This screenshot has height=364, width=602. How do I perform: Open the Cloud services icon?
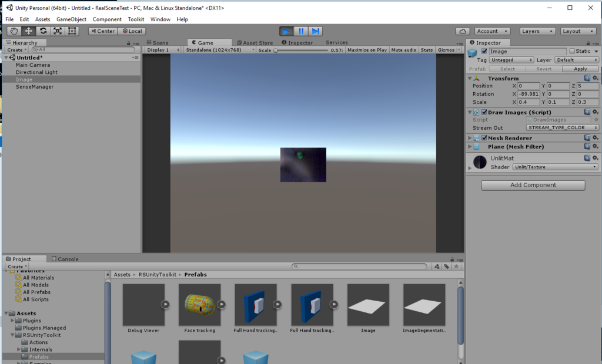tap(463, 31)
